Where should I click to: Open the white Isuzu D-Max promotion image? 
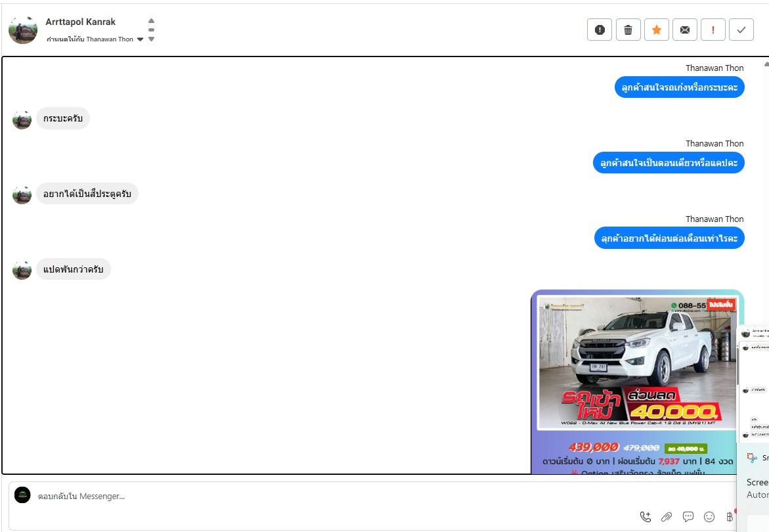(637, 382)
